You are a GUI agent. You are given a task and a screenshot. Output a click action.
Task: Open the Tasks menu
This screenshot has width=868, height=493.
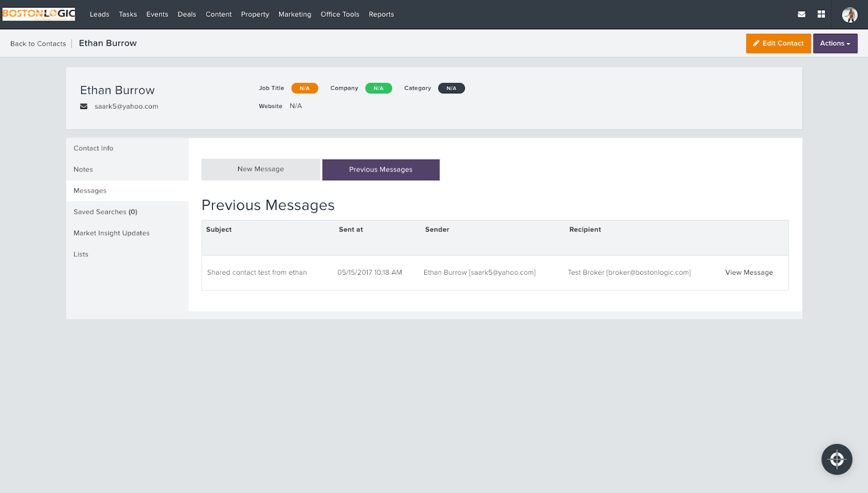[x=128, y=15]
